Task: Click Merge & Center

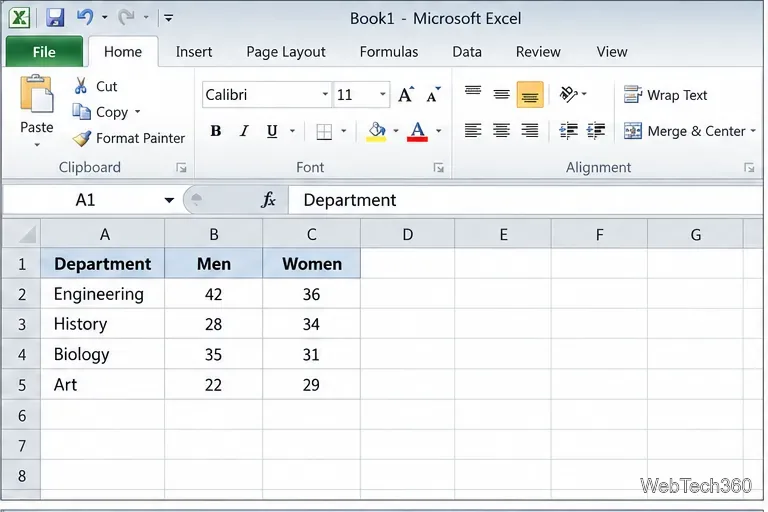Action: [684, 131]
